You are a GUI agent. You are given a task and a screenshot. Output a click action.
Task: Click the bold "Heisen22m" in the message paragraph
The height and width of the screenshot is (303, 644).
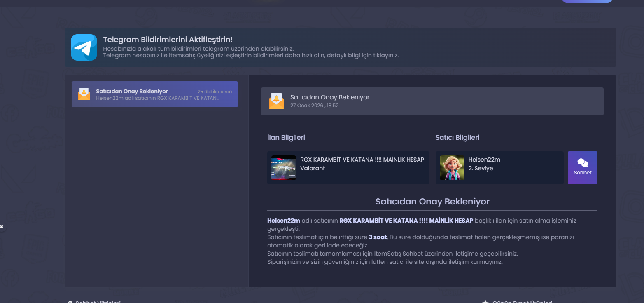coord(284,221)
